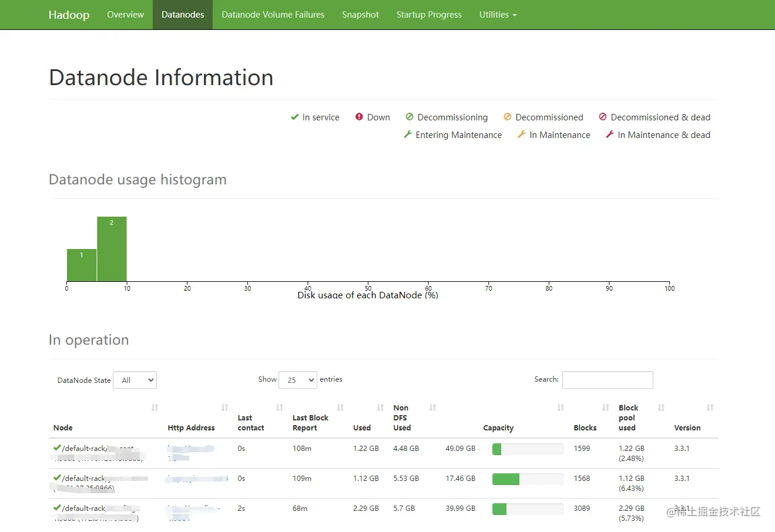Sort table by Block pool used arrows
The width and height of the screenshot is (775, 532).
click(661, 408)
